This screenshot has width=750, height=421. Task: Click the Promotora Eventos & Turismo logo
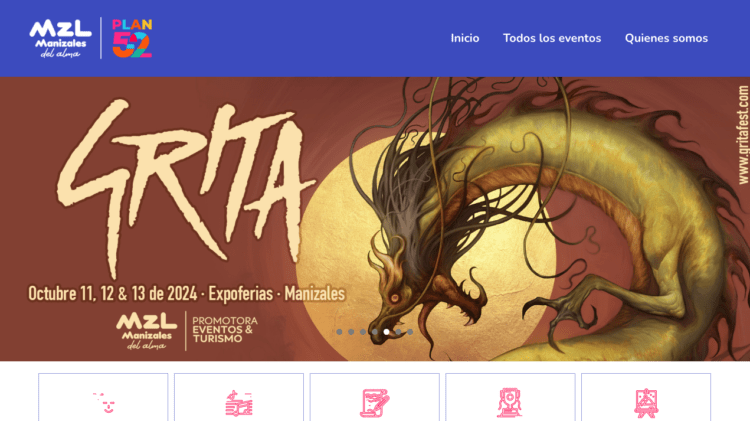tap(225, 330)
